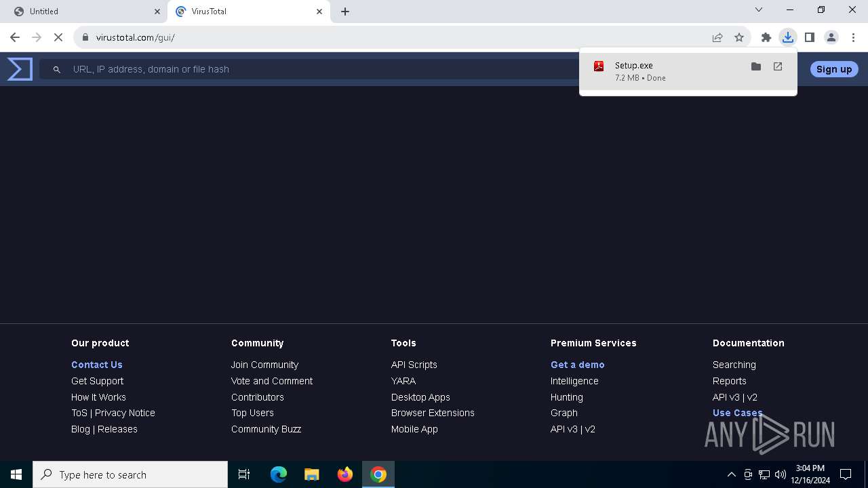This screenshot has height=488, width=868.
Task: Click the address bar URL
Action: coord(136,37)
